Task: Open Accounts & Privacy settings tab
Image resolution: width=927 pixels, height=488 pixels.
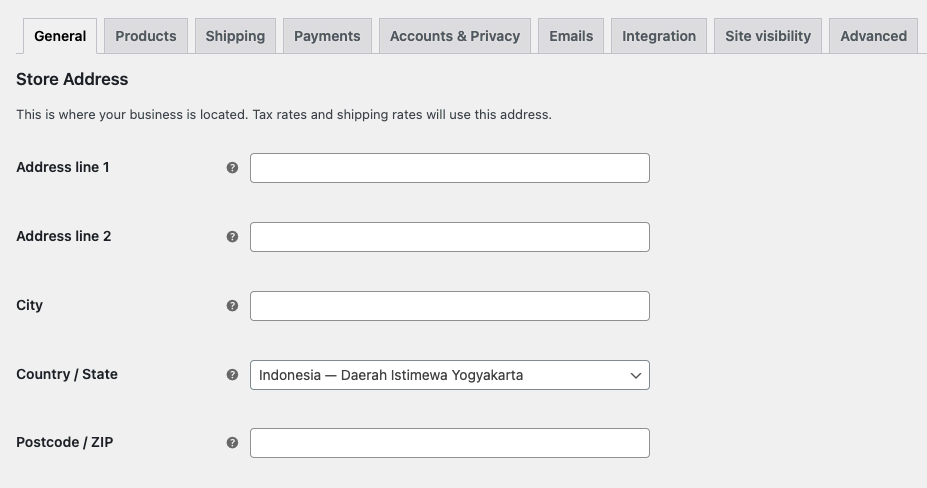Action: [x=455, y=36]
